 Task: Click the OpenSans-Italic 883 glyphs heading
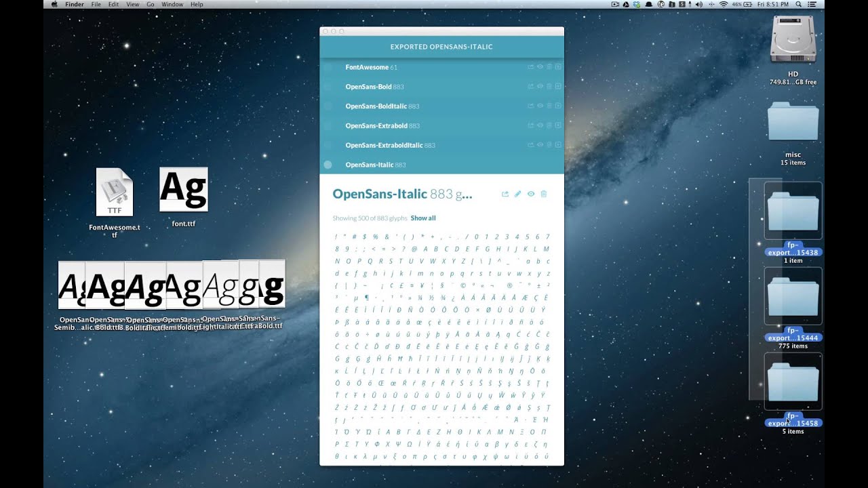(402, 195)
